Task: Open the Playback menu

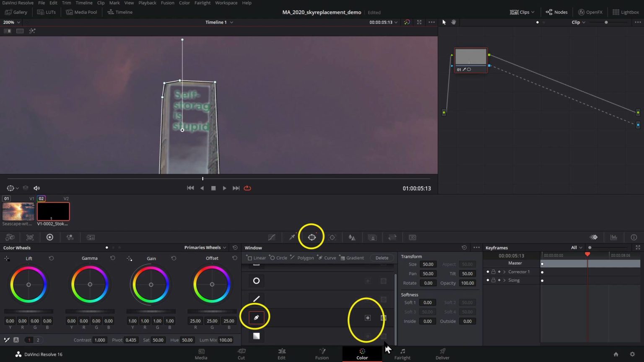Action: point(147,3)
